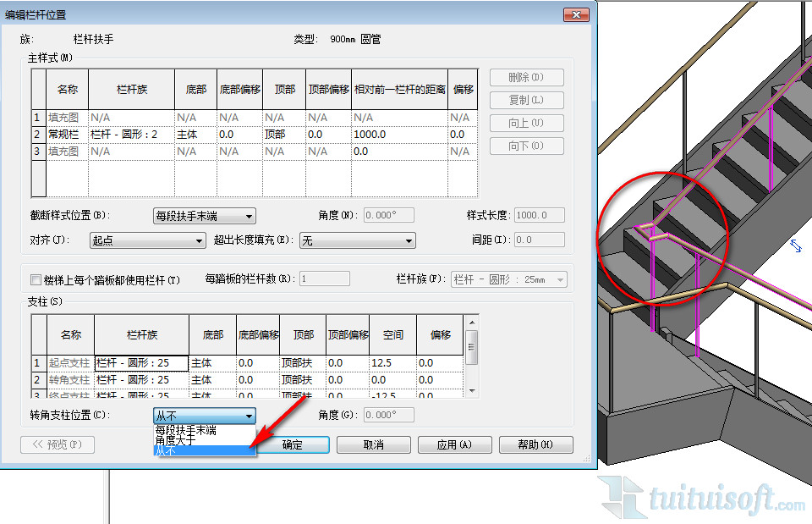Open the 栏杆族(F) dropdown
This screenshot has width=812, height=524.
click(509, 280)
